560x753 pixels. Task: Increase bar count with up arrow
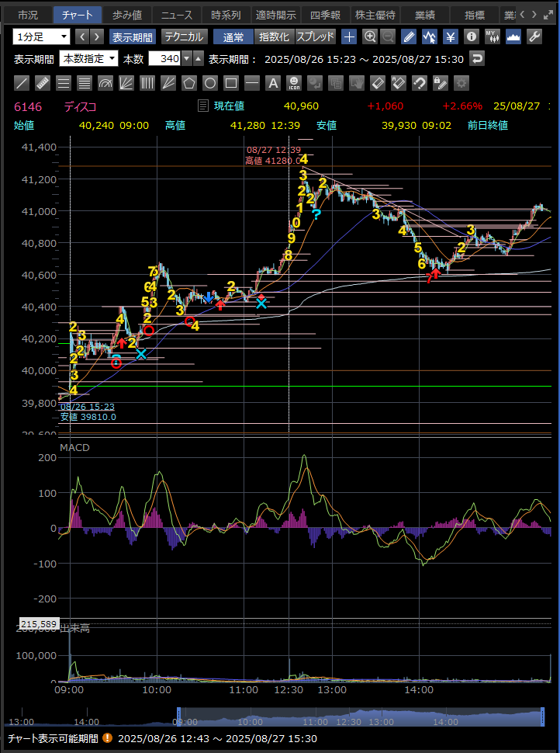point(199,59)
